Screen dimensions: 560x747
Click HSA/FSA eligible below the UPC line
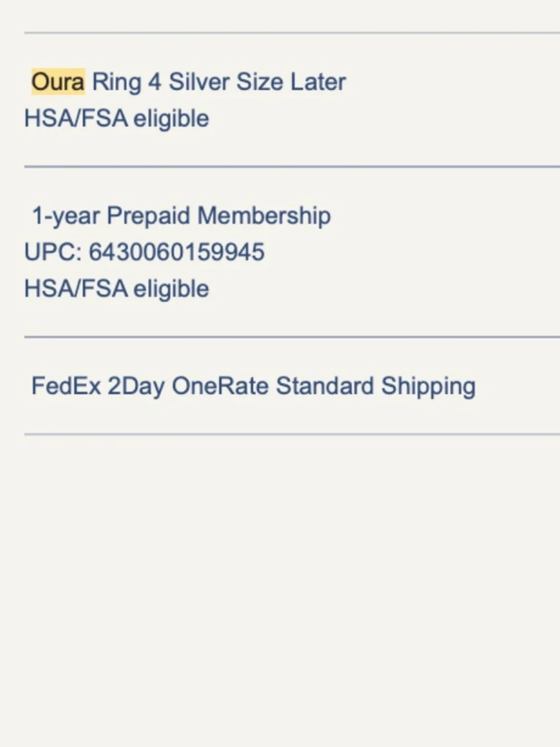pos(116,289)
